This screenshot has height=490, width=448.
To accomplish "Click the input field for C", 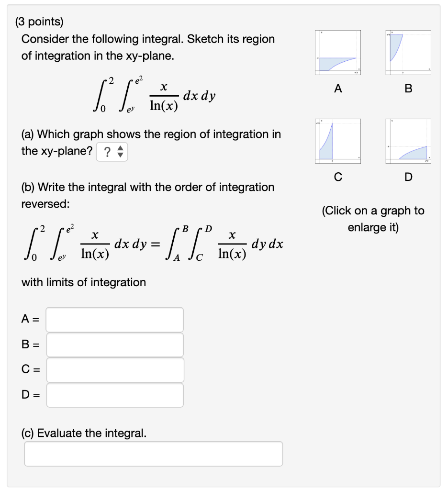I will pyautogui.click(x=114, y=369).
